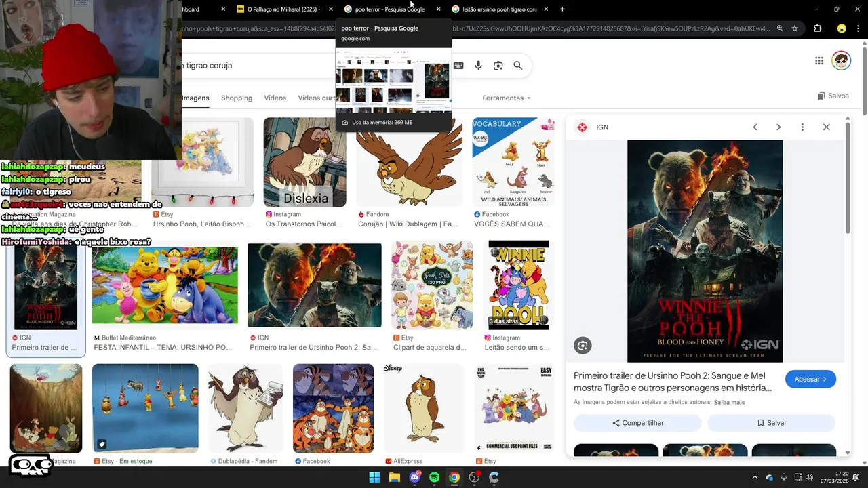Open OBS Studio from taskbar

(x=474, y=477)
